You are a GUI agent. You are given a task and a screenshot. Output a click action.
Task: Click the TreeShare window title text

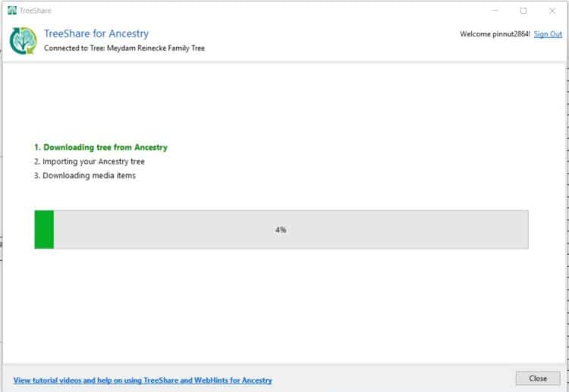click(x=36, y=11)
